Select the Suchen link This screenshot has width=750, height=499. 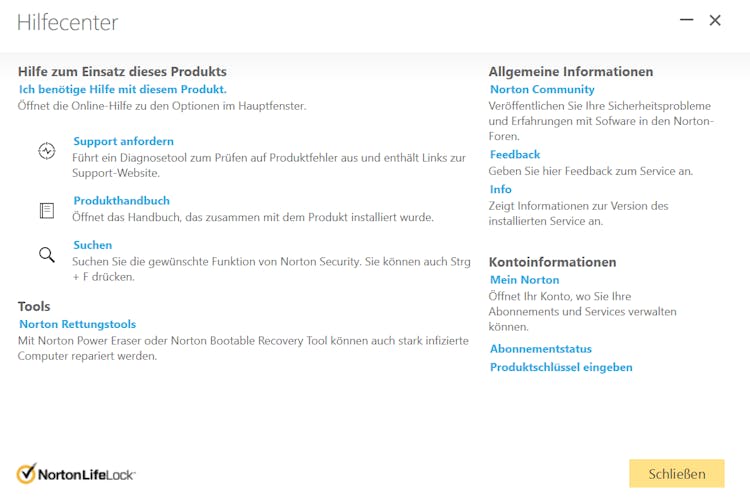tap(92, 244)
